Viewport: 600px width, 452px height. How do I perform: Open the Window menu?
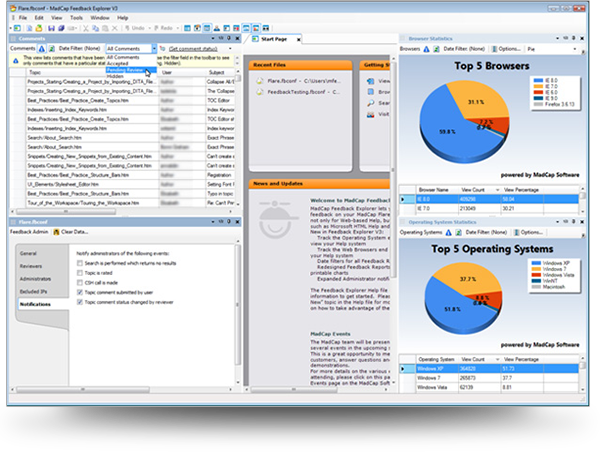pos(100,18)
